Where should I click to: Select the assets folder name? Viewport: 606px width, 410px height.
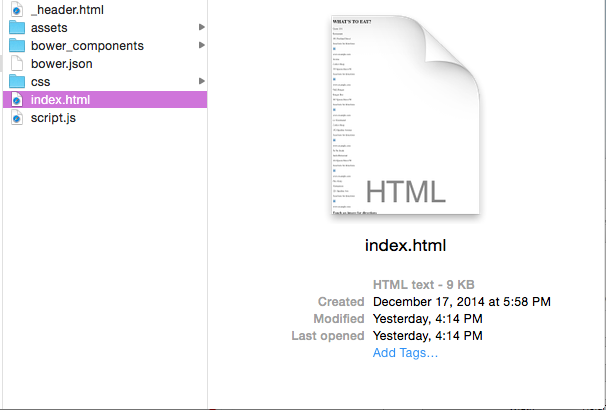pyautogui.click(x=49, y=28)
